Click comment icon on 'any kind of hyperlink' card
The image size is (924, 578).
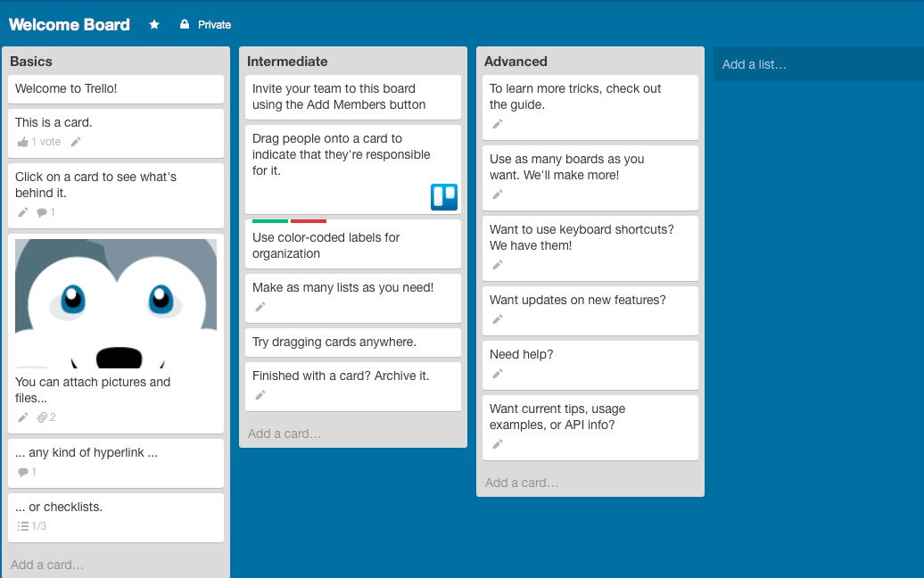(x=23, y=472)
